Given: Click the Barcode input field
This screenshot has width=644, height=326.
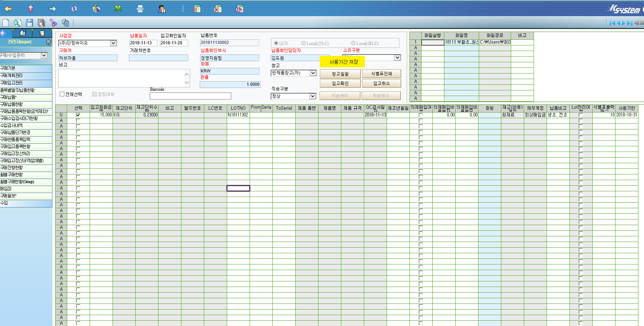Looking at the screenshot, I should pos(191,96).
